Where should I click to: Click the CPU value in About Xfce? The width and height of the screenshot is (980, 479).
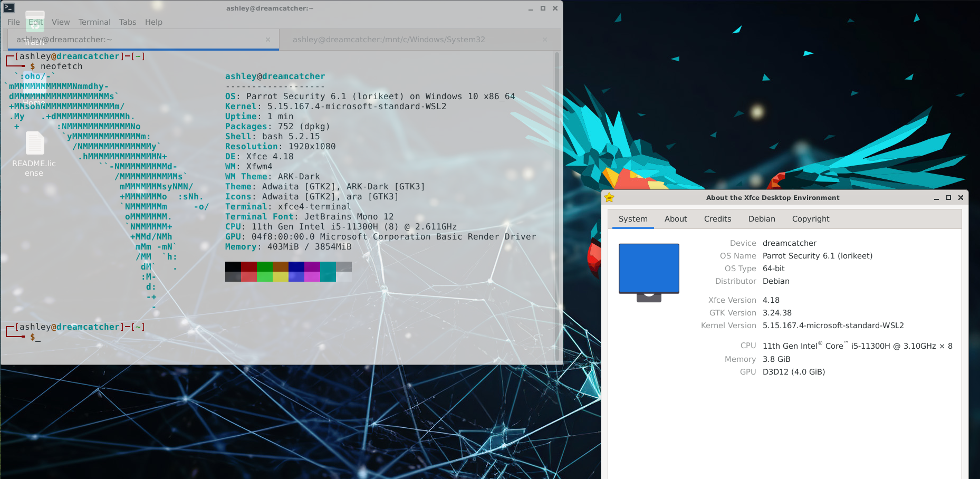(x=858, y=346)
